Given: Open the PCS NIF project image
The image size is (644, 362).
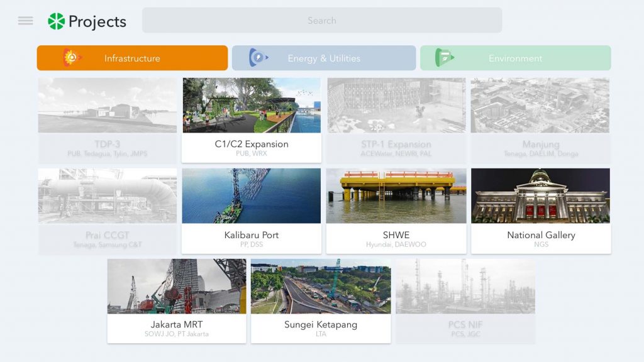Looking at the screenshot, I should pyautogui.click(x=465, y=286).
